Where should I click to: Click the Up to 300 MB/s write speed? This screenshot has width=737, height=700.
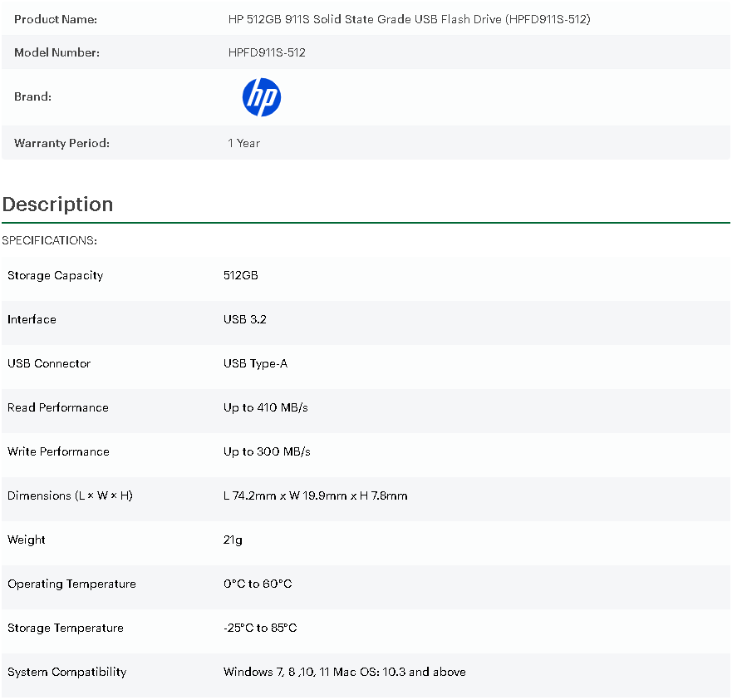coord(267,451)
